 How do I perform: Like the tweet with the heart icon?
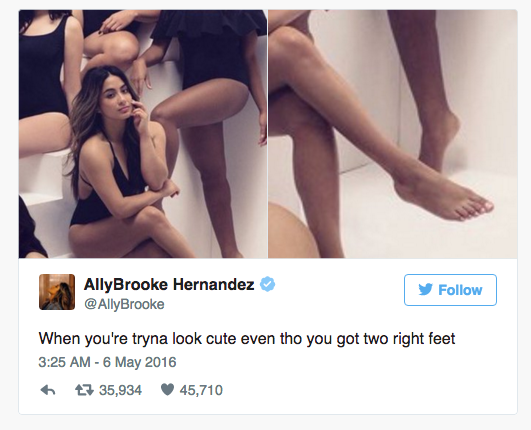point(167,390)
